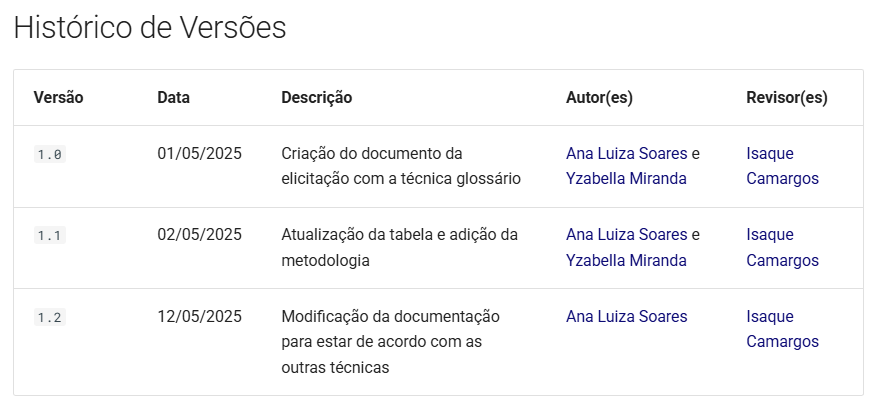The width and height of the screenshot is (881, 409).
Task: Open Isaque Camargos reviewer link in version 1.2 row
Action: click(x=782, y=329)
